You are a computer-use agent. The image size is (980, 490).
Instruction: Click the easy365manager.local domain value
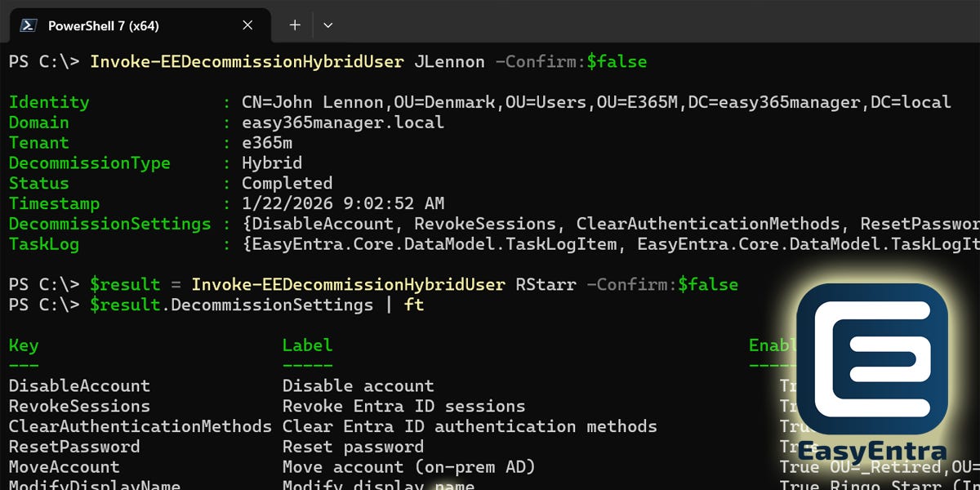tap(343, 123)
